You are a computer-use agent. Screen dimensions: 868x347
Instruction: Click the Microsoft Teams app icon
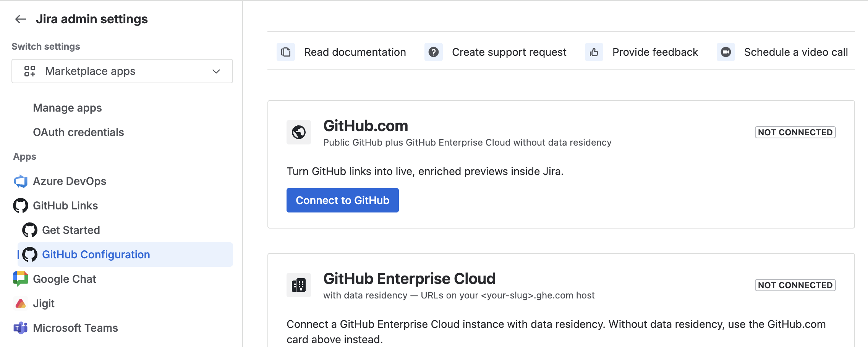pyautogui.click(x=21, y=328)
